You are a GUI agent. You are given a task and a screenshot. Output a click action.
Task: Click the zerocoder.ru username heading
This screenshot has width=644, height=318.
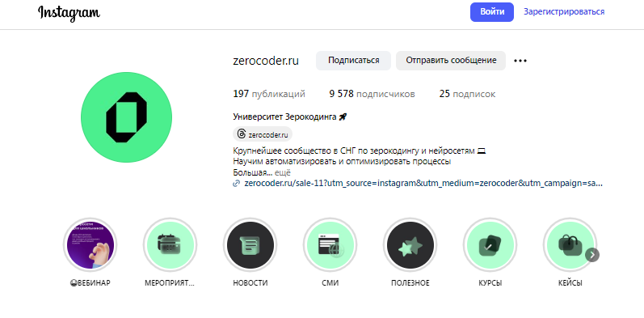click(x=266, y=61)
